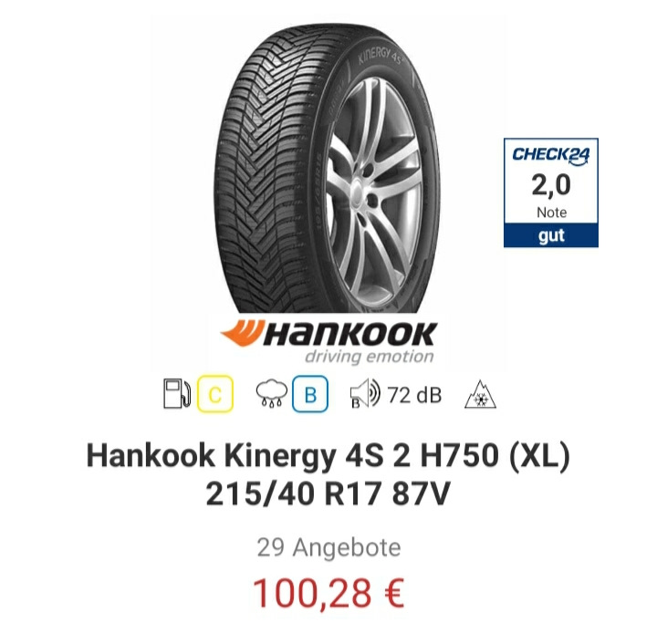Screen dimensions: 657x644
Task: Click the speaker noise level icon
Action: (x=364, y=393)
